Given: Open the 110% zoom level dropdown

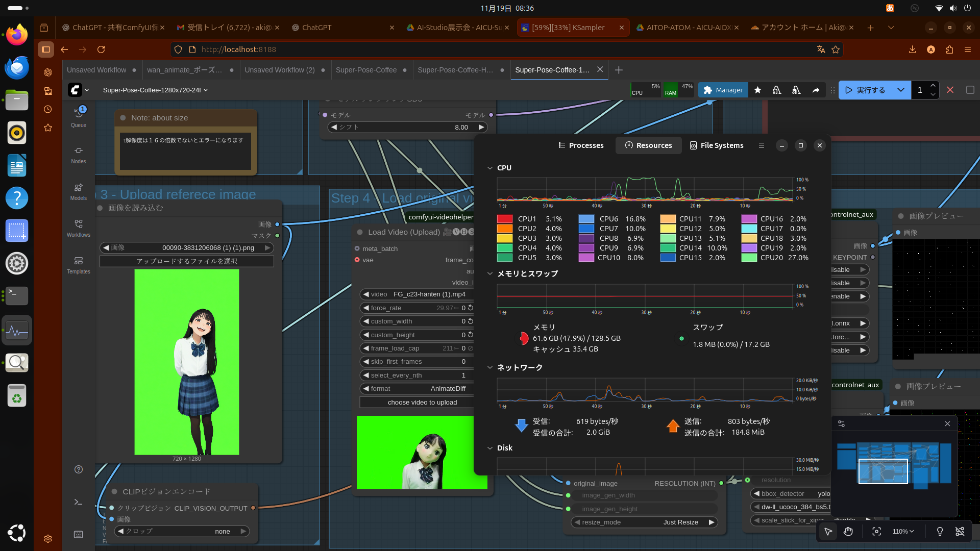Looking at the screenshot, I should [903, 532].
